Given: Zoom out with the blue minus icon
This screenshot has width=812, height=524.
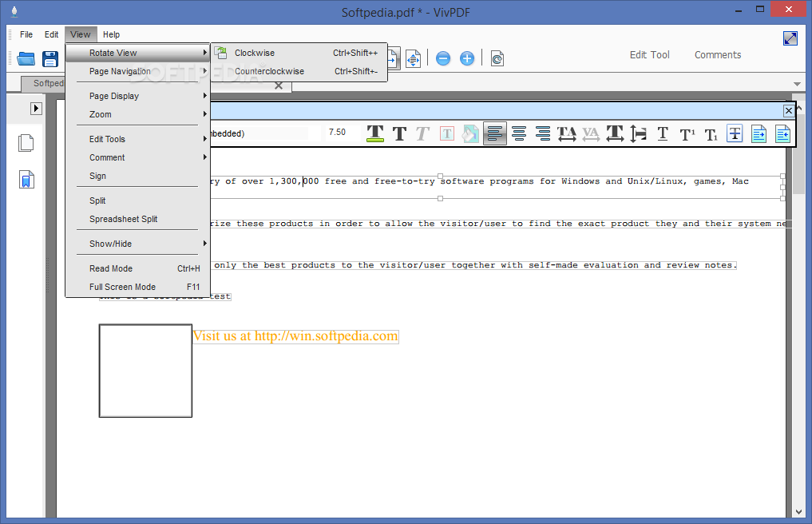Looking at the screenshot, I should point(443,58).
